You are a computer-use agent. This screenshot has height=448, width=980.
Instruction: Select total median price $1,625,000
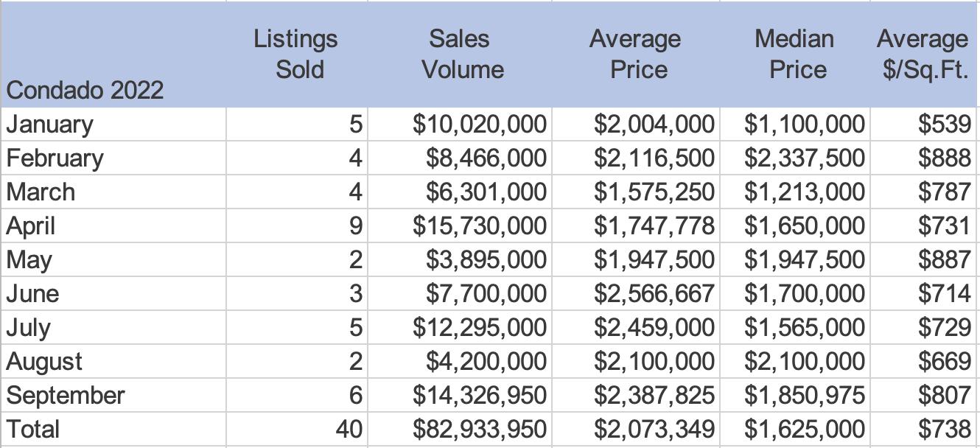tap(804, 430)
